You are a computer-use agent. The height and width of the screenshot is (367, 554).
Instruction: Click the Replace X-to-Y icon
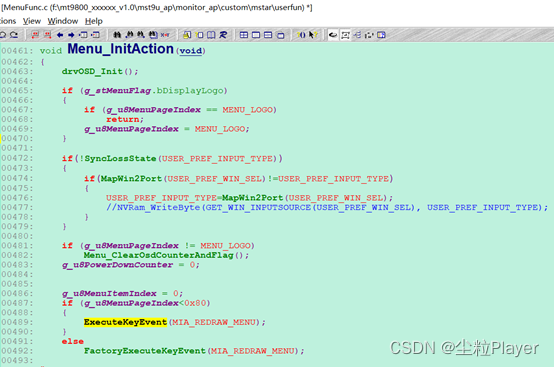(x=165, y=35)
